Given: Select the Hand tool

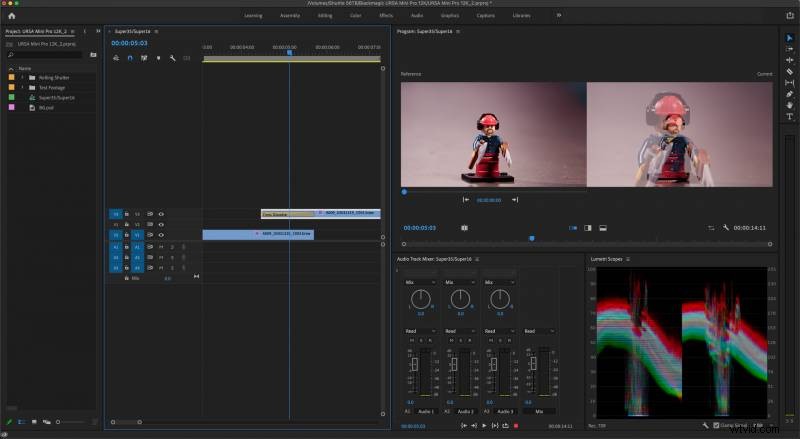Looking at the screenshot, I should click(789, 105).
